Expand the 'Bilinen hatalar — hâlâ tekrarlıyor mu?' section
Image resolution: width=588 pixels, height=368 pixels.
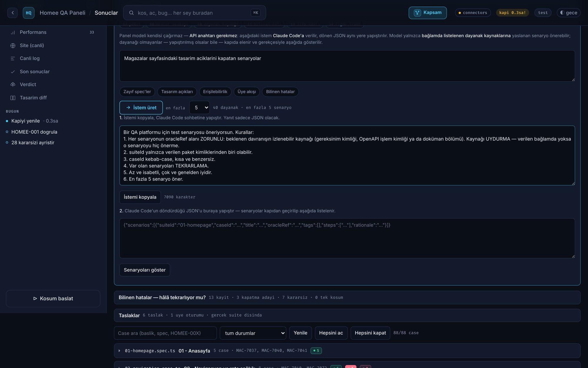[x=347, y=297]
